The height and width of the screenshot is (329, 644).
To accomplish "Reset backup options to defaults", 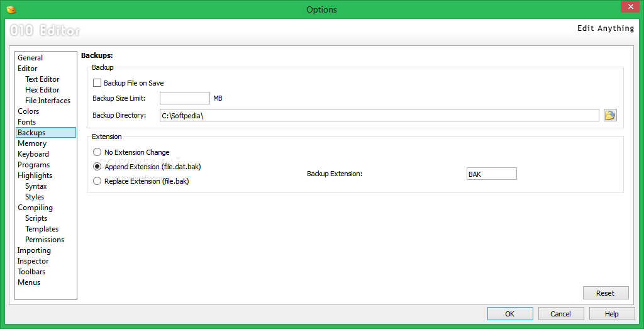I will click(x=606, y=293).
